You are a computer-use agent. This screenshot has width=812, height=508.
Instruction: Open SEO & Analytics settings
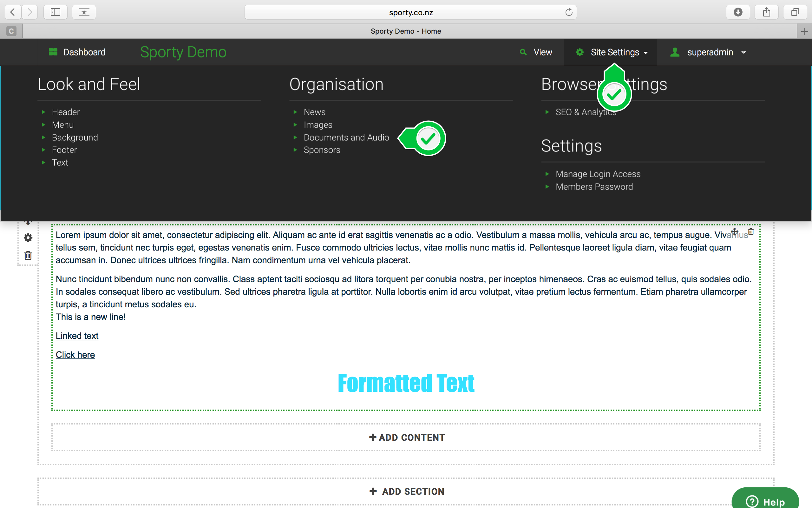586,112
